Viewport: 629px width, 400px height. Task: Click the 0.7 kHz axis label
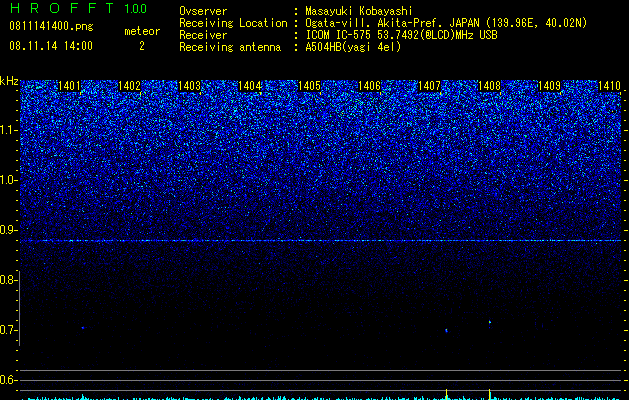[9, 330]
